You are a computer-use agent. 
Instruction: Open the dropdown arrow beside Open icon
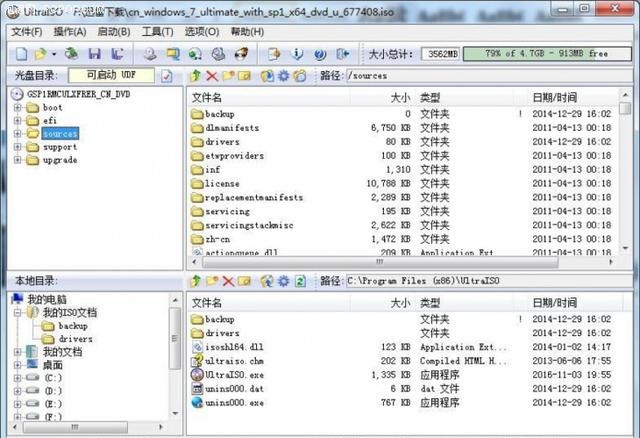point(54,54)
